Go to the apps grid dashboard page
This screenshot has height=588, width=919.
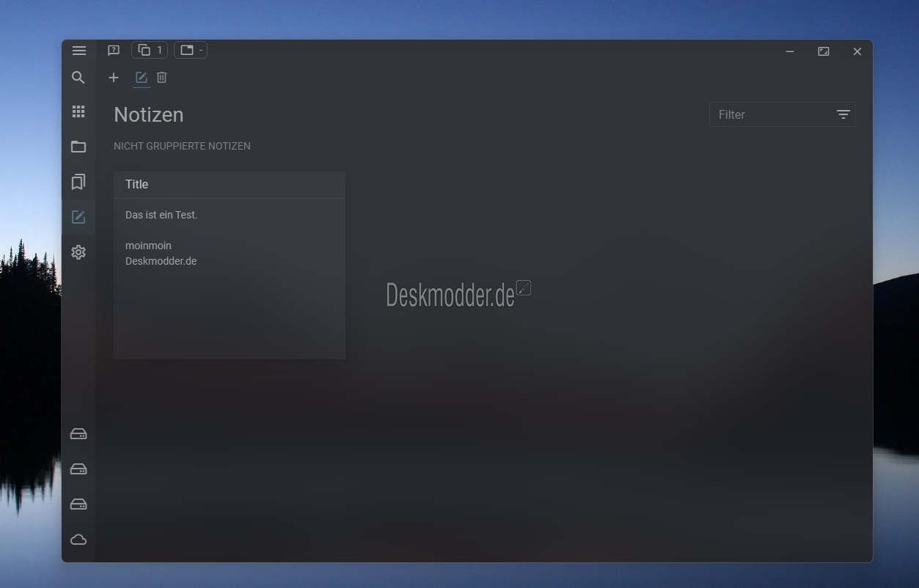point(78,111)
